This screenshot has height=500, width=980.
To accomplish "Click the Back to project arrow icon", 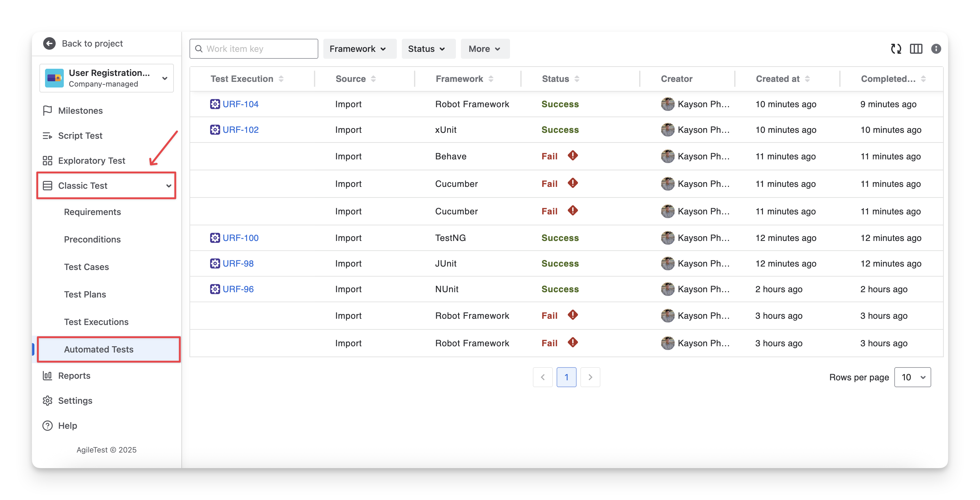I will (x=49, y=43).
